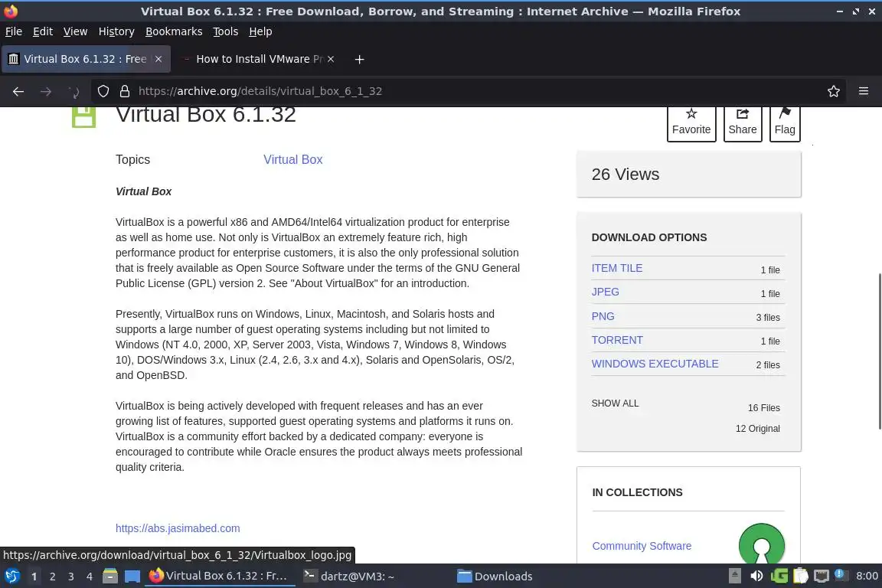Screen dimensions: 882x588
Task: Open the Bookmarks menu
Action: [174, 31]
